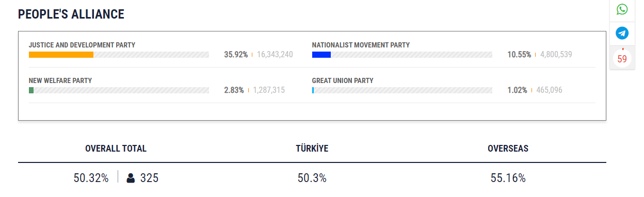This screenshot has width=644, height=197.
Task: Click the person icon beside 325
Action: pyautogui.click(x=131, y=178)
